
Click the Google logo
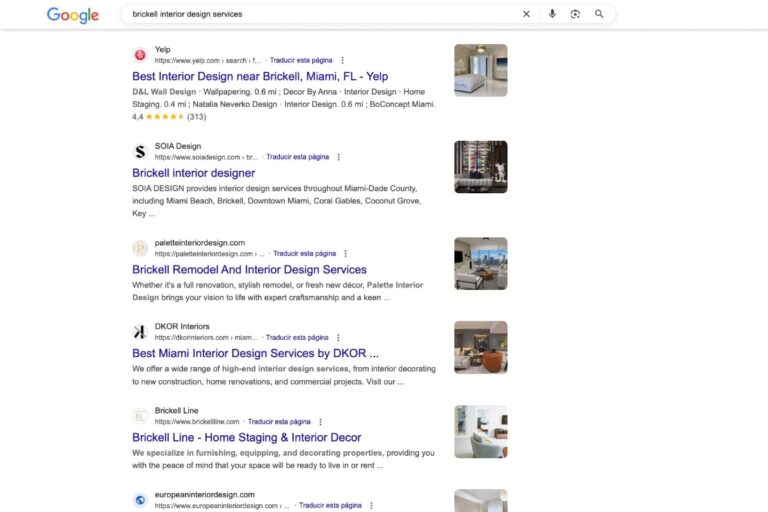73,15
